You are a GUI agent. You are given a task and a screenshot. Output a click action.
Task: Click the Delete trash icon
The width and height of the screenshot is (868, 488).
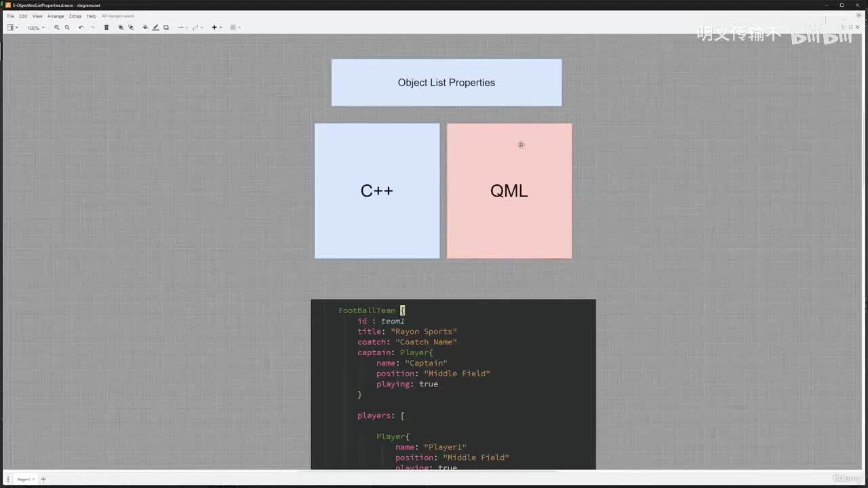pos(106,28)
